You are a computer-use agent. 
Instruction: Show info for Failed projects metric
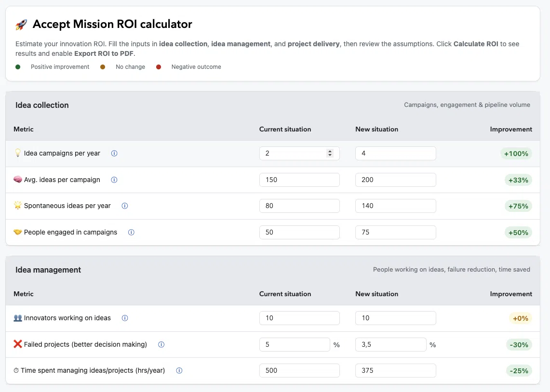tap(161, 344)
